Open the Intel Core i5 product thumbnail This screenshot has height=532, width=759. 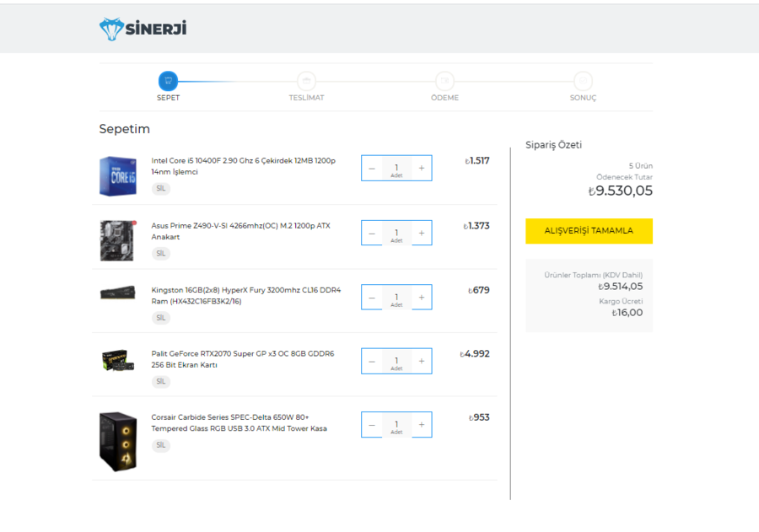117,176
